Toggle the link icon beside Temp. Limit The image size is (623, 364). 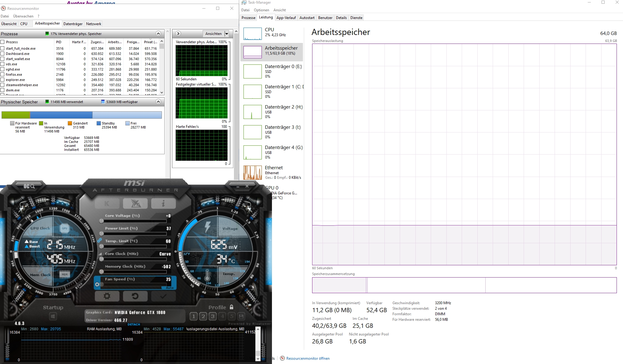tap(100, 241)
